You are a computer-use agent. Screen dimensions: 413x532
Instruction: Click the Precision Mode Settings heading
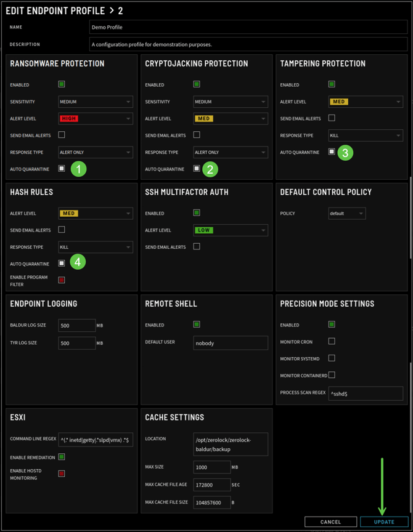[x=327, y=304]
